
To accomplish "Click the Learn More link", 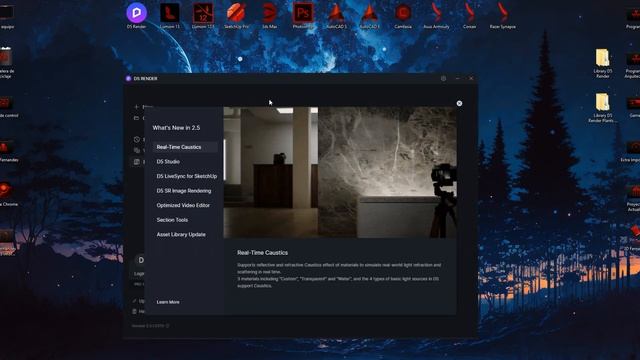I will coord(168,302).
